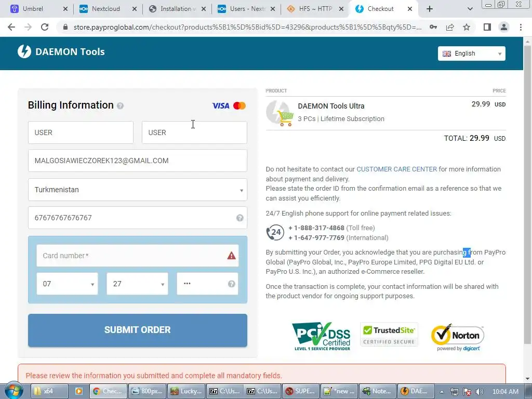
Task: Click the TrustedSite Certified Secure badge
Action: pyautogui.click(x=389, y=335)
